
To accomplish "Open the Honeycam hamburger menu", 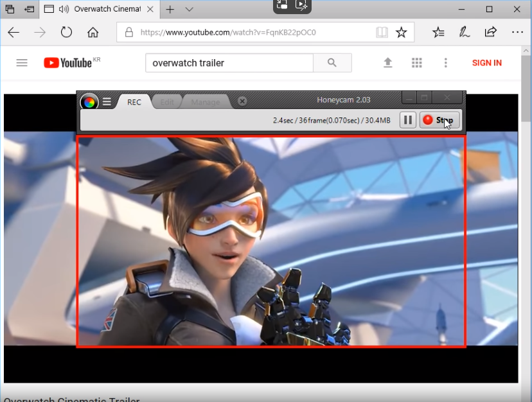I will 107,101.
